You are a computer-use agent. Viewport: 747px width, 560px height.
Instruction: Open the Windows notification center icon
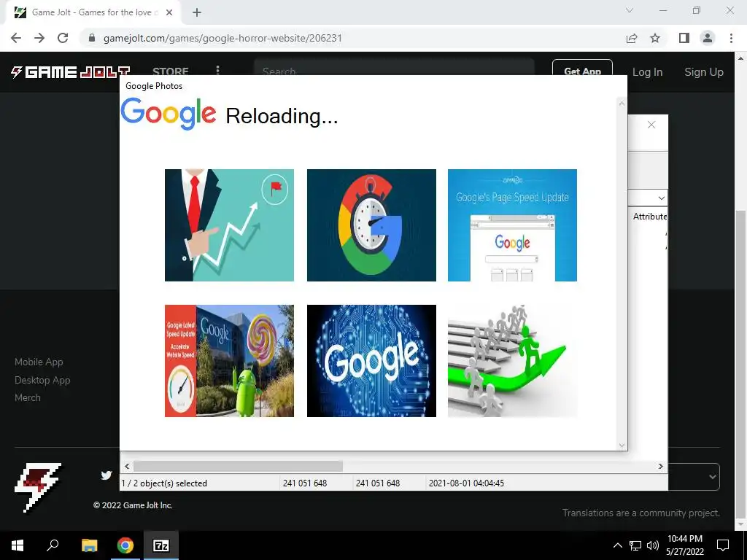tap(723, 545)
